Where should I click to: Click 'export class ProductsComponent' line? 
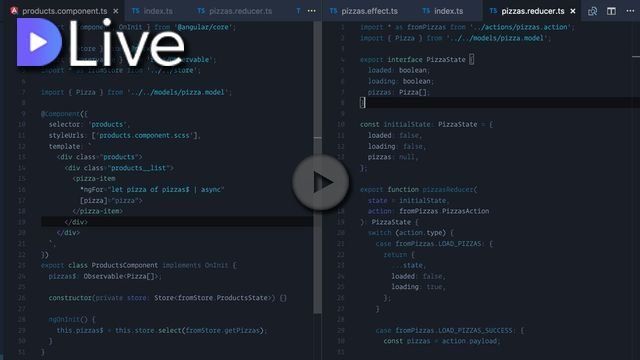click(138, 265)
